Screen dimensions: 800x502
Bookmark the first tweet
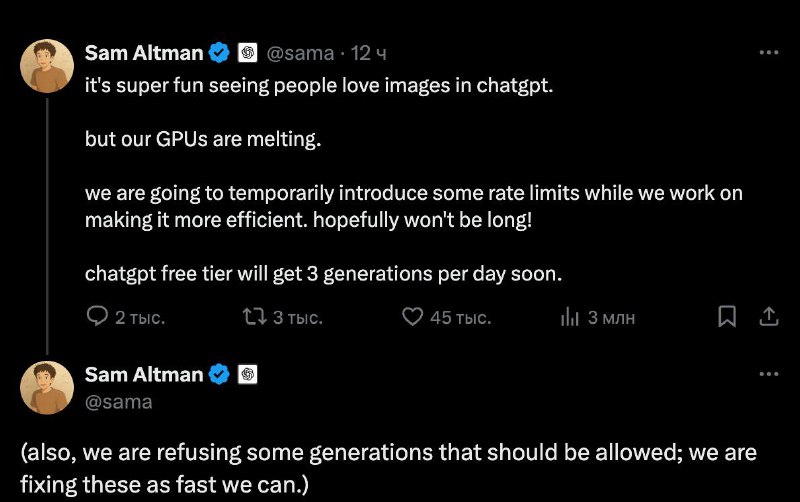(x=727, y=316)
